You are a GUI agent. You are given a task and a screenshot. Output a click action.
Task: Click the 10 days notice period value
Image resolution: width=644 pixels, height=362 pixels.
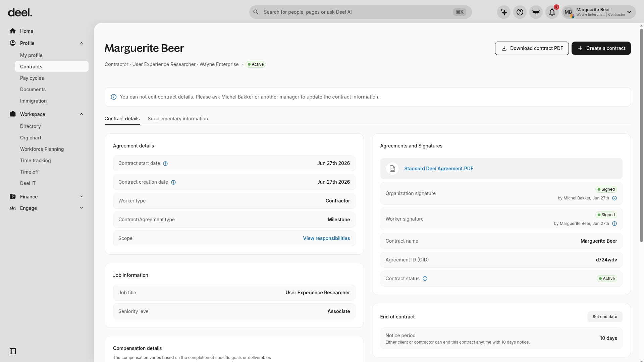608,338
